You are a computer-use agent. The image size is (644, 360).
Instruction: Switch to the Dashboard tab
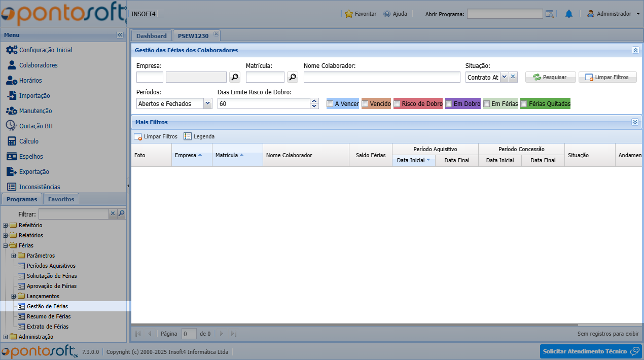click(x=151, y=36)
